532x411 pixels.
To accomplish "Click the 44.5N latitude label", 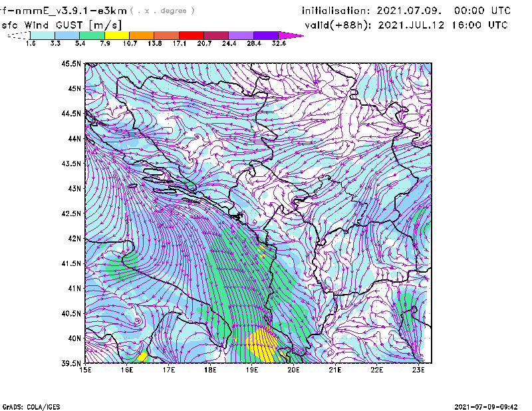I will pyautogui.click(x=71, y=113).
